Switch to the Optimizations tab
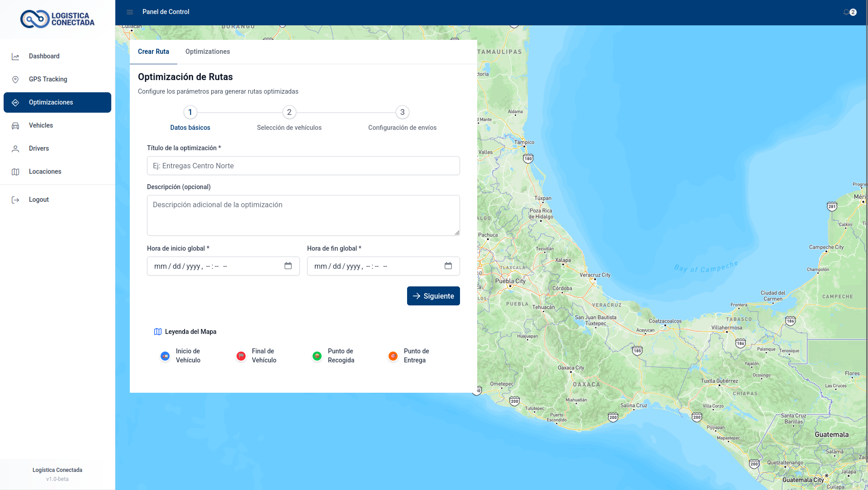 (207, 52)
